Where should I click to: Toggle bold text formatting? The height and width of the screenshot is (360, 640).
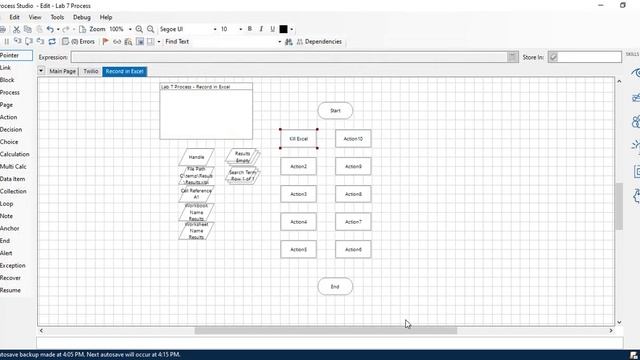250,29
